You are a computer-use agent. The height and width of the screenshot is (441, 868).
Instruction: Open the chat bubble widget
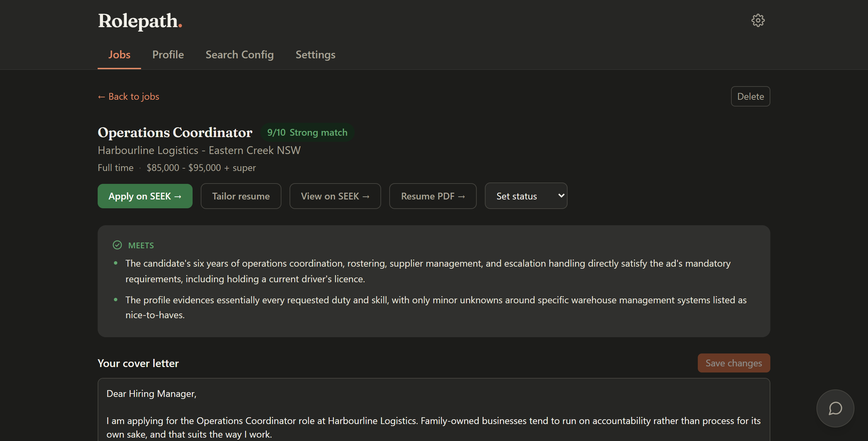pos(835,408)
